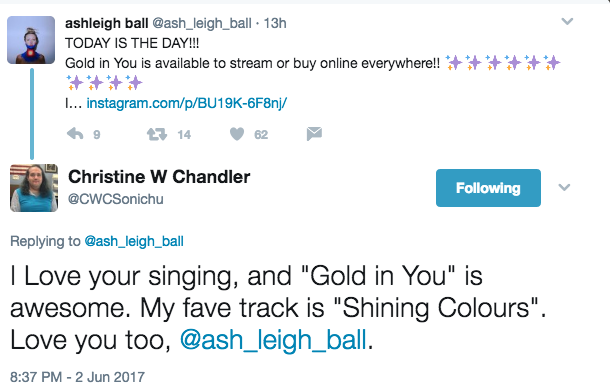The width and height of the screenshot is (610, 388).
Task: Click the envelope direct message icon
Action: (x=314, y=133)
